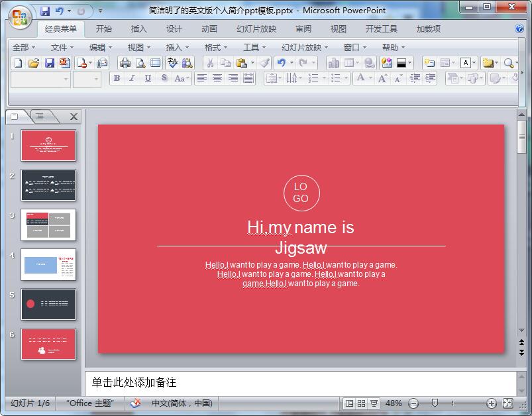Open Customize Quick Access Toolbar dropdown

point(100,11)
